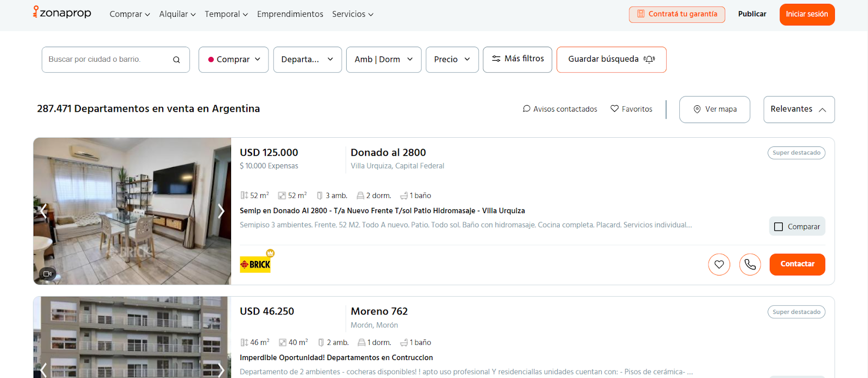Open the Donado al 2800 listing photo
Image resolution: width=868 pixels, height=378 pixels.
tap(132, 211)
